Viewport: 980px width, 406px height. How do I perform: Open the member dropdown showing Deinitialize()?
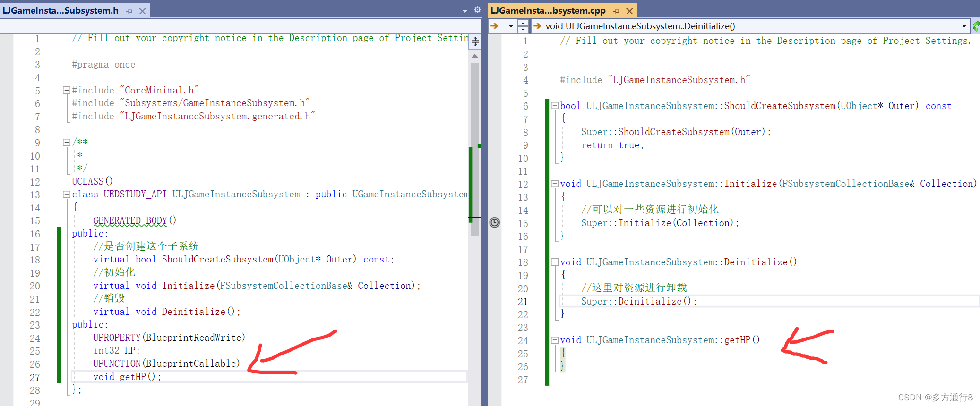click(964, 26)
